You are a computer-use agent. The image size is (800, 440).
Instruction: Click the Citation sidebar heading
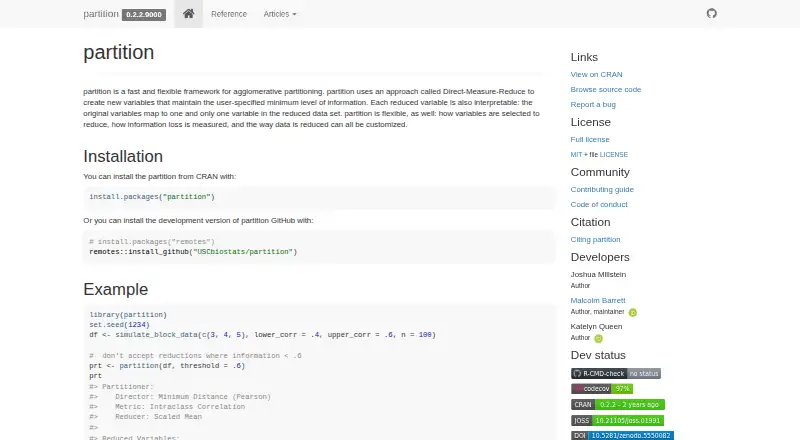pyautogui.click(x=590, y=222)
